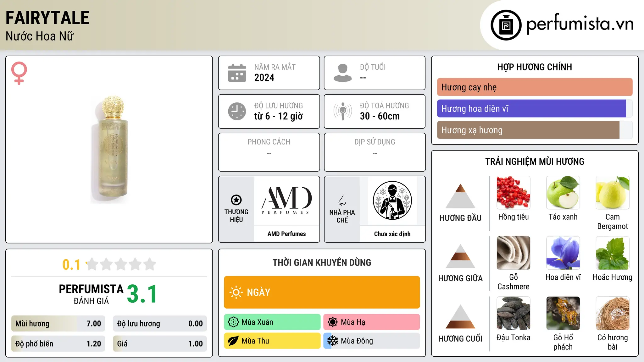644x362 pixels.
Task: Select the Gỗ Hổ phách note image
Action: pos(563,313)
